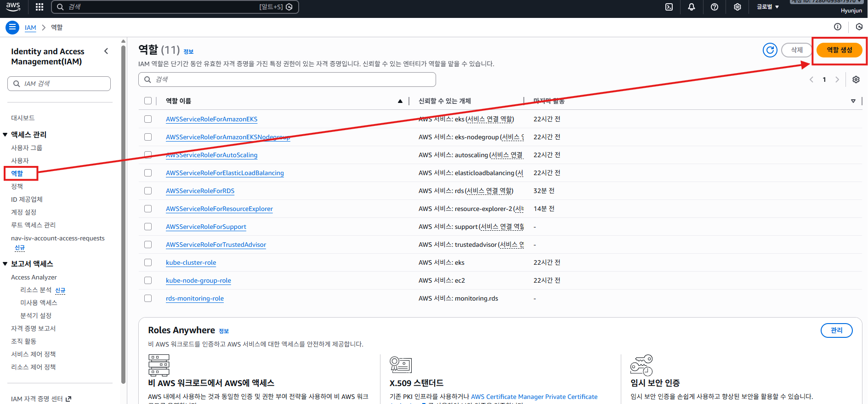The image size is (868, 404).
Task: Open the roles table preferences gear
Action: (x=856, y=80)
